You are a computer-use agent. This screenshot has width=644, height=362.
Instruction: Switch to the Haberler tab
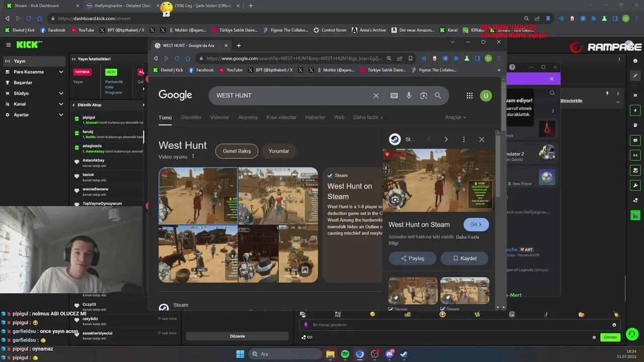[315, 117]
